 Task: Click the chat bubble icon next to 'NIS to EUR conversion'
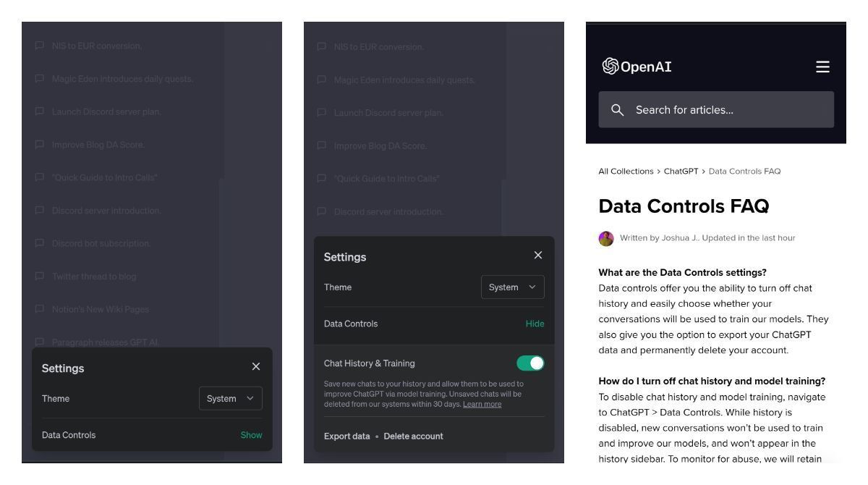[40, 46]
